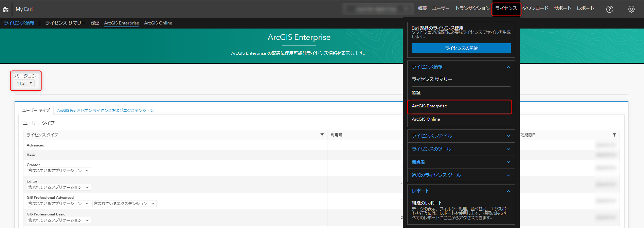Image resolution: width=644 pixels, height=228 pixels.
Task: Click the ライセンスの開始 button
Action: tap(461, 48)
